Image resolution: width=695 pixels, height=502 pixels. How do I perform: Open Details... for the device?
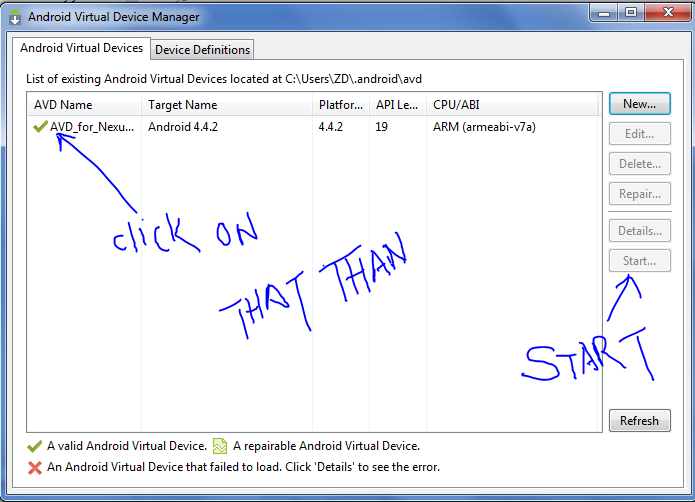pos(640,231)
